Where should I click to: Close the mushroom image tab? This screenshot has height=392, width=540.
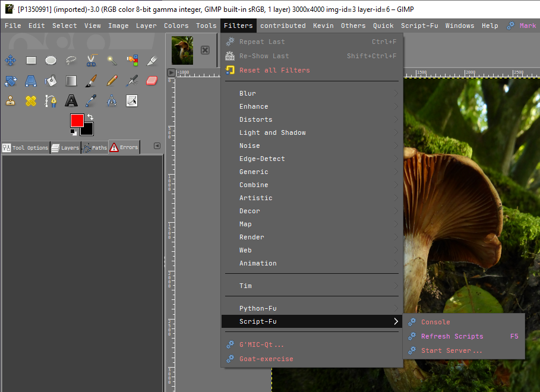click(206, 50)
